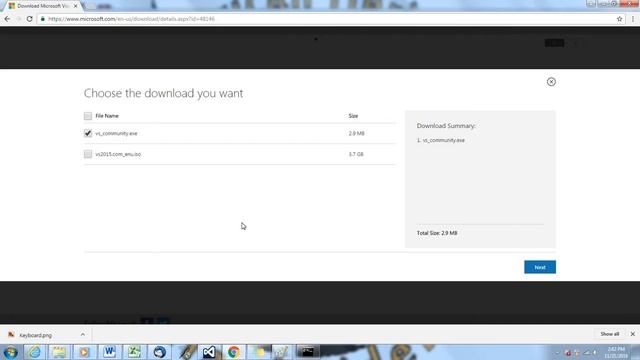Reload the page with refresh icon
This screenshot has width=640, height=360.
tap(29, 19)
